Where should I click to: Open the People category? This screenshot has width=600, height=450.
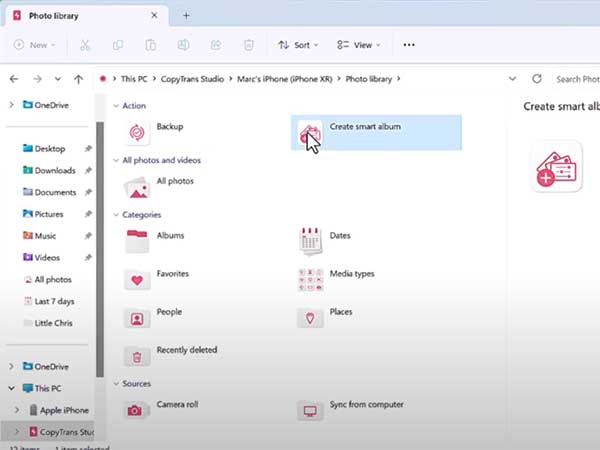136,317
